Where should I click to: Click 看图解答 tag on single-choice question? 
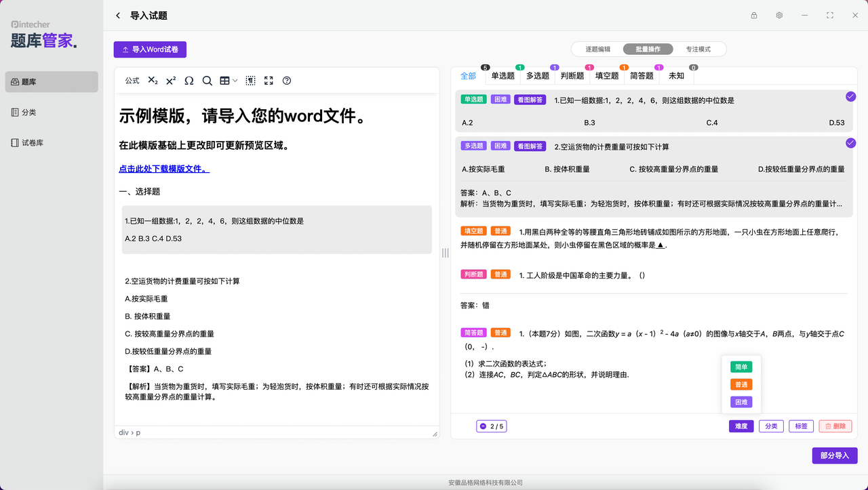(x=530, y=100)
